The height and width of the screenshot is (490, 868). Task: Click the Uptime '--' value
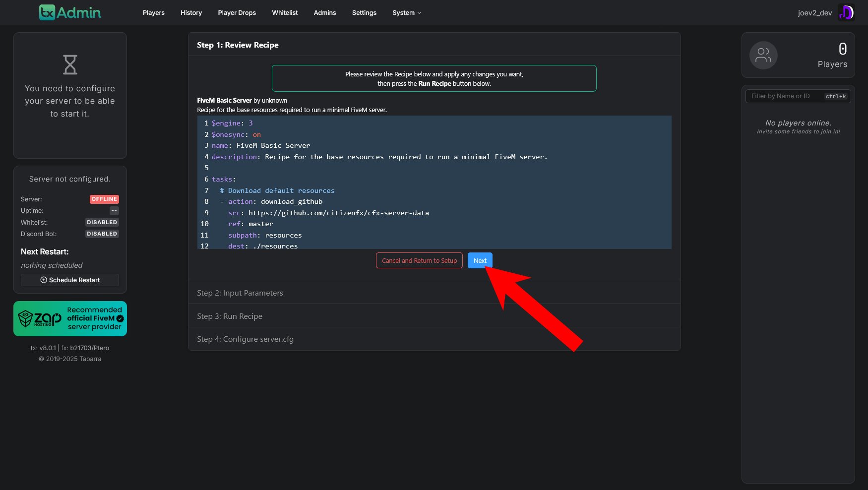tap(114, 211)
